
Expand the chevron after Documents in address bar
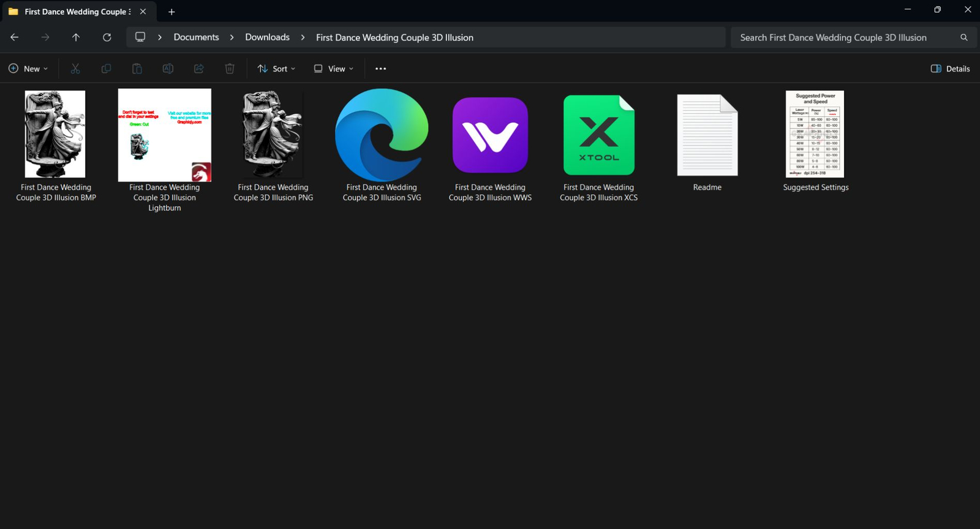pyautogui.click(x=232, y=37)
